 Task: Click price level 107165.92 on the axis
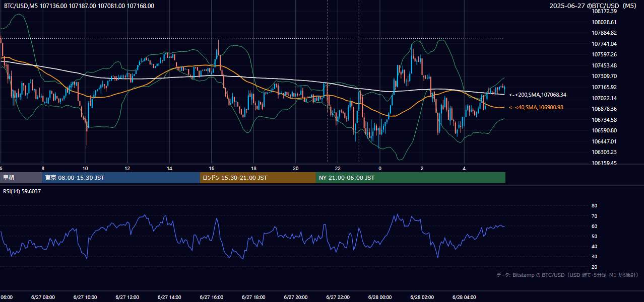point(604,87)
